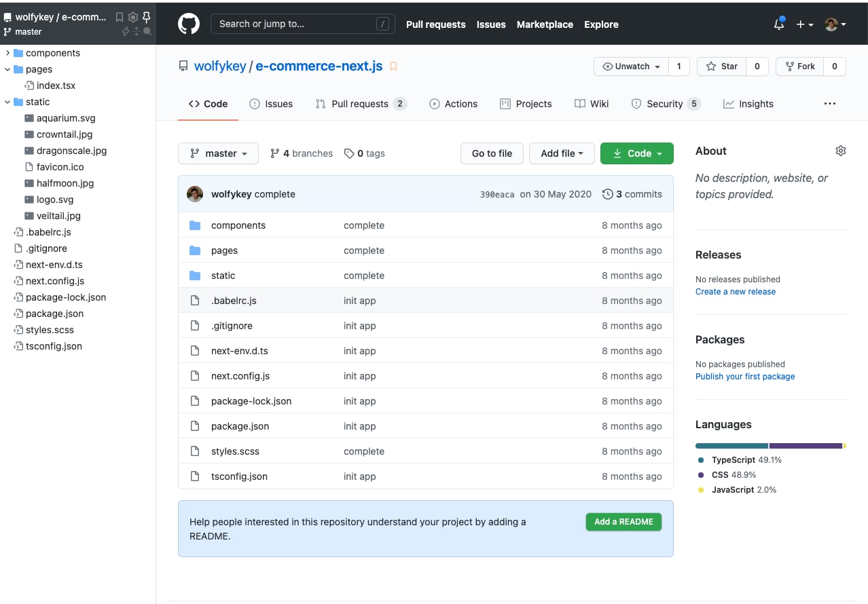Screen dimensions: 868x604
Task: Click the Octotree search magnifier icon
Action: coord(147,31)
